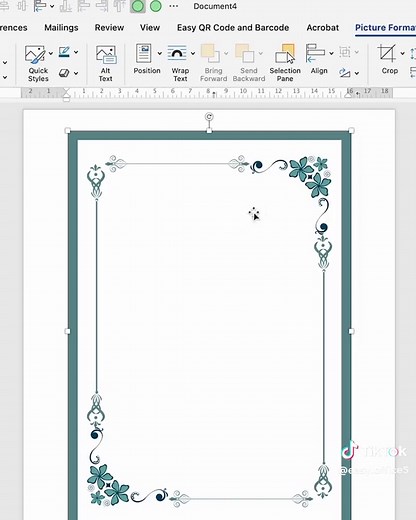Switch to the Mailings tab
416x520 pixels.
[x=61, y=28]
